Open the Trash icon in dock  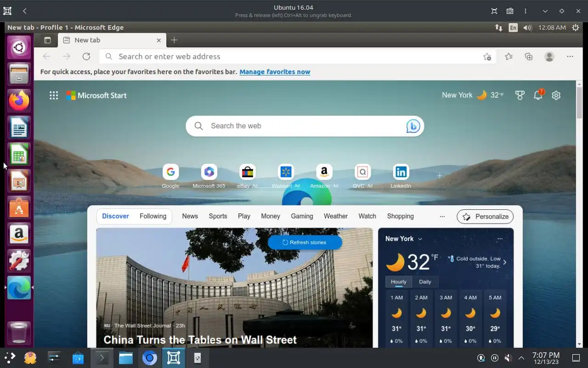pos(19,333)
